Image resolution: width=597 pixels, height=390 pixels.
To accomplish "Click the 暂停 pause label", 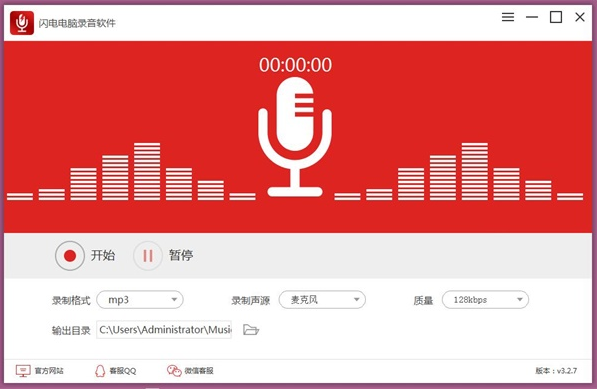I will tap(181, 255).
